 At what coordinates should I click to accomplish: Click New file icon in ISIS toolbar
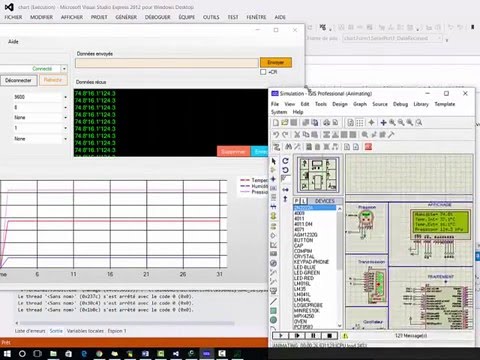point(276,123)
